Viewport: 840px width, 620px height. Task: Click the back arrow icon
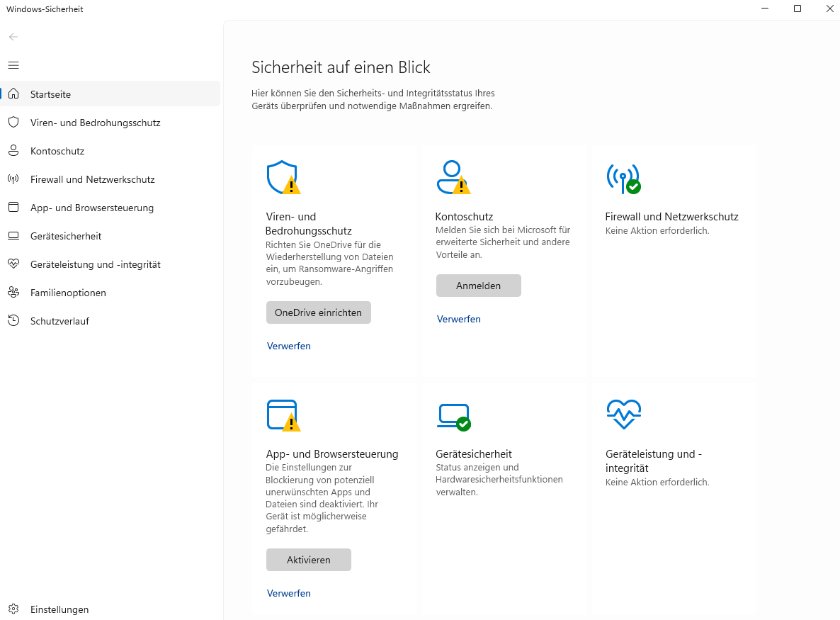click(13, 37)
